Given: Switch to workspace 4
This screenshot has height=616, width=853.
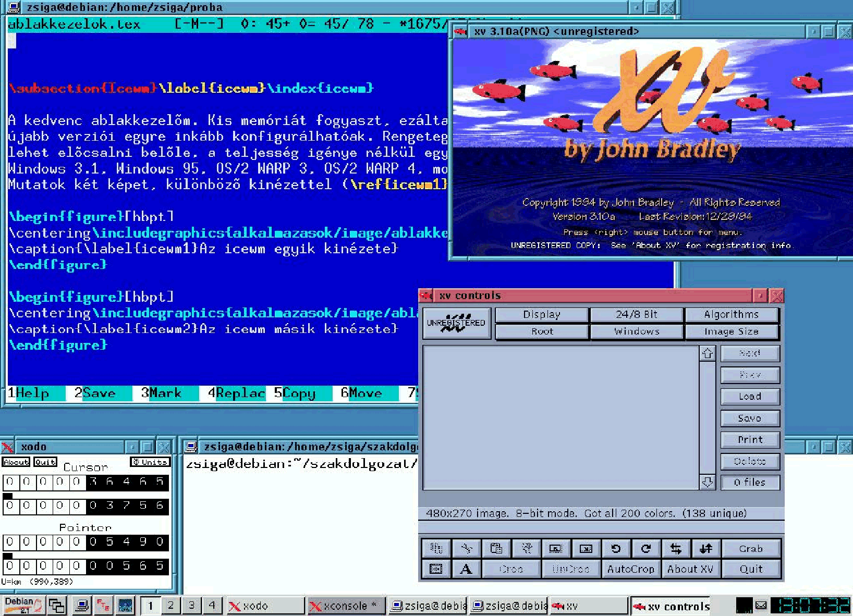Looking at the screenshot, I should (212, 605).
